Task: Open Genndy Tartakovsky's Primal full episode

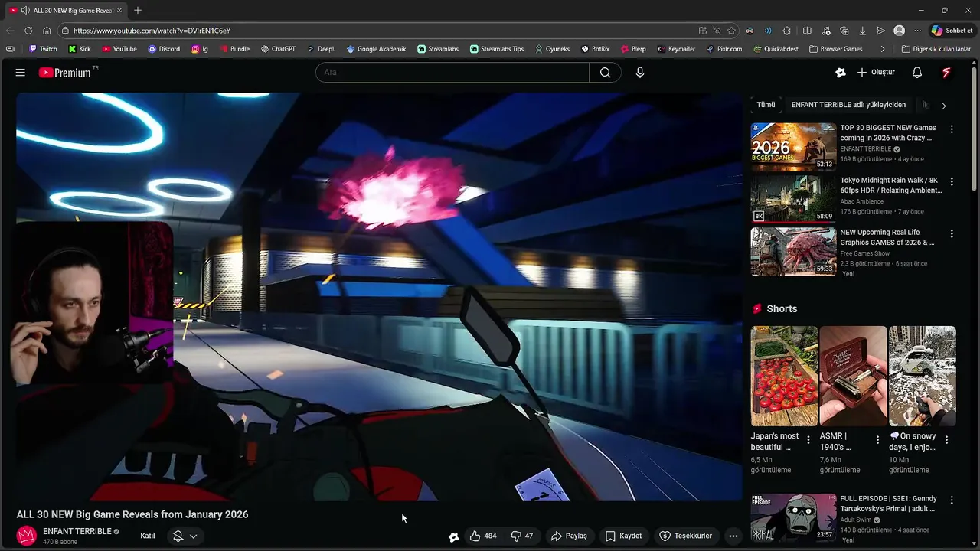Action: coord(793,517)
